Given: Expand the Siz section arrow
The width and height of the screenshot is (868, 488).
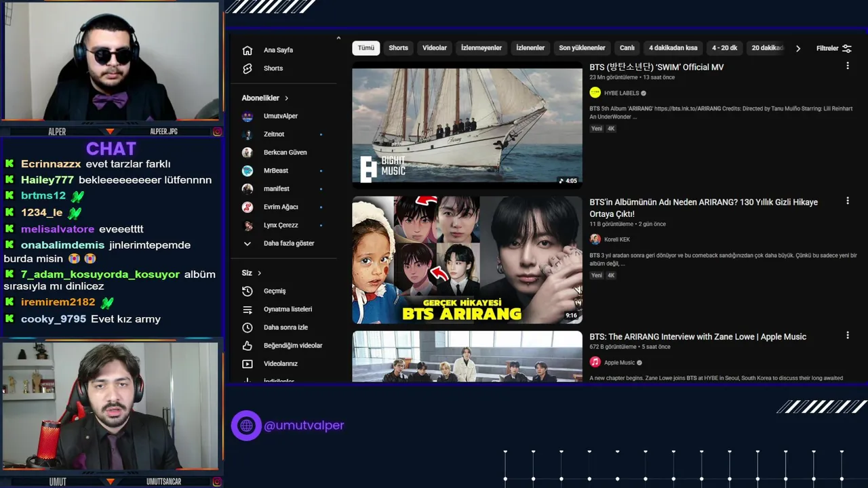Looking at the screenshot, I should pos(259,273).
